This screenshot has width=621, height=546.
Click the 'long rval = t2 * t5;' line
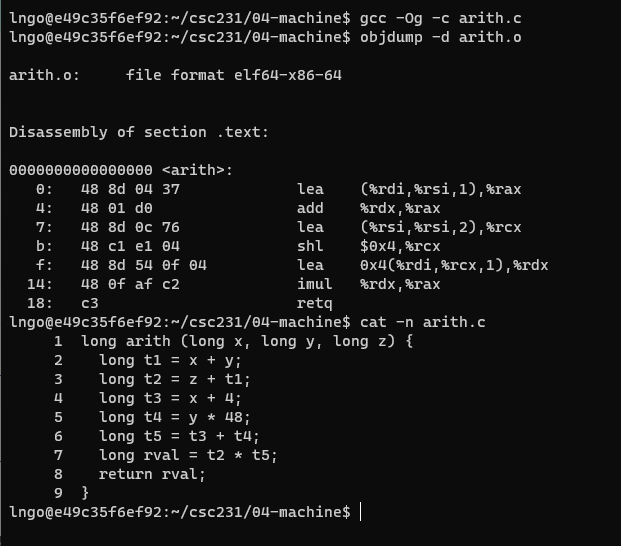[x=188, y=455]
